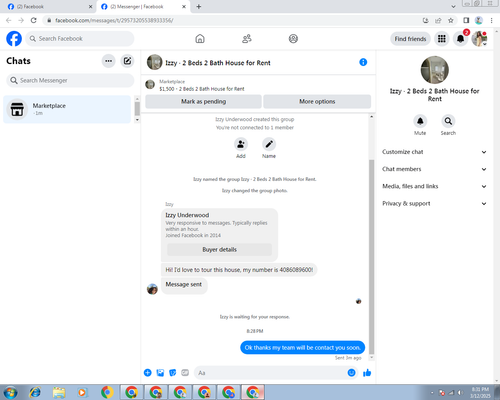Open Windows Explorer folder in taskbar
The height and width of the screenshot is (400, 500).
click(x=59, y=392)
